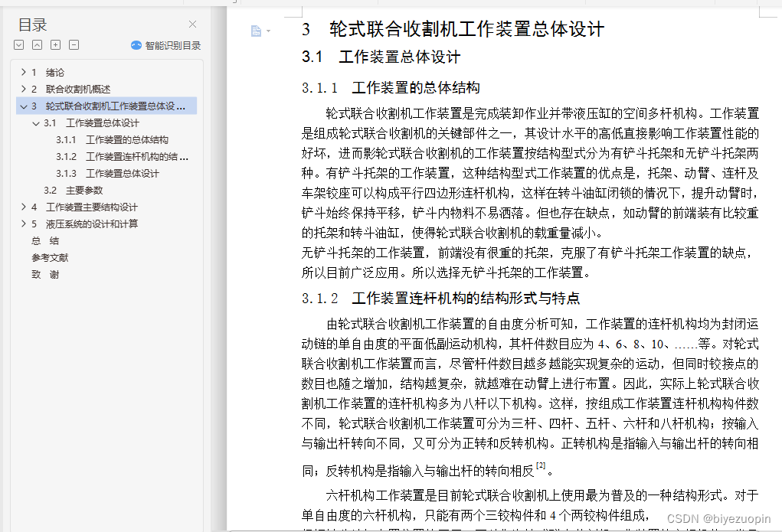
Task: Go to 3.1.1 工作装置的总体结构 in outline
Action: point(113,140)
